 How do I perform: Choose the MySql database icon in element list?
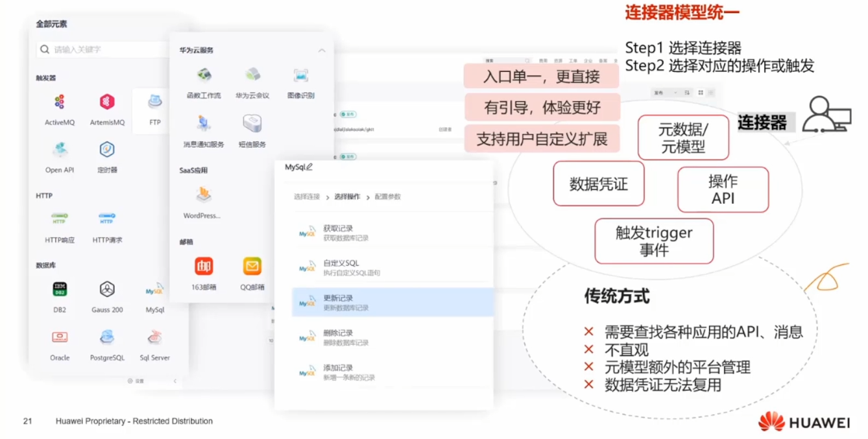click(x=155, y=289)
